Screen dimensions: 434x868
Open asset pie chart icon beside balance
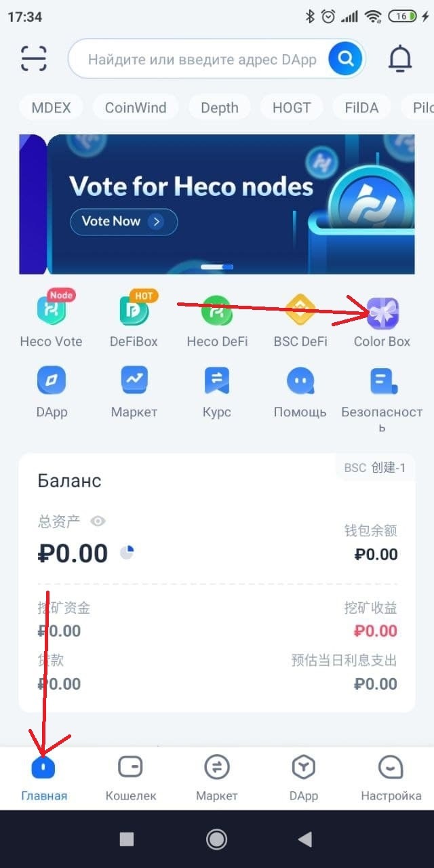[x=127, y=553]
